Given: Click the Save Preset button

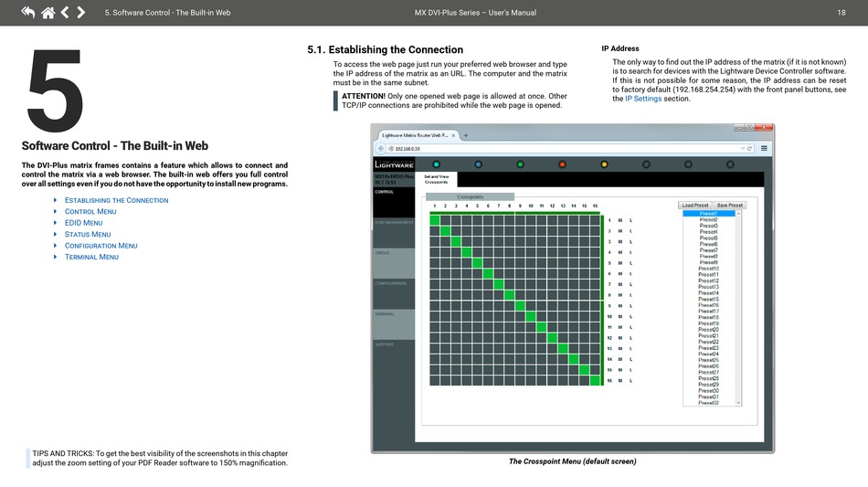Looking at the screenshot, I should (730, 205).
